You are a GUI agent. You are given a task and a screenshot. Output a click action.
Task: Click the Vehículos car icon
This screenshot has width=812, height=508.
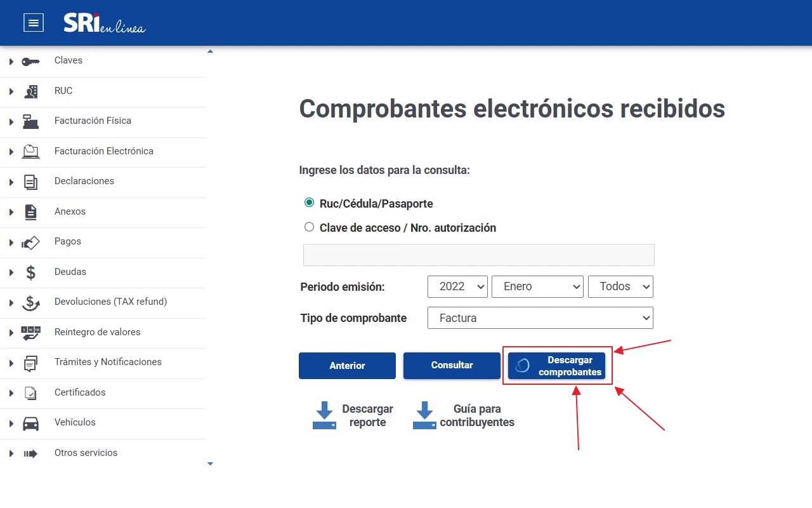(x=30, y=423)
